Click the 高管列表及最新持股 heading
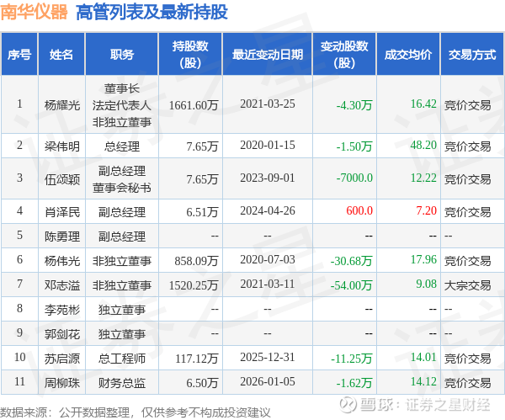The height and width of the screenshot is (420, 505). [152, 13]
